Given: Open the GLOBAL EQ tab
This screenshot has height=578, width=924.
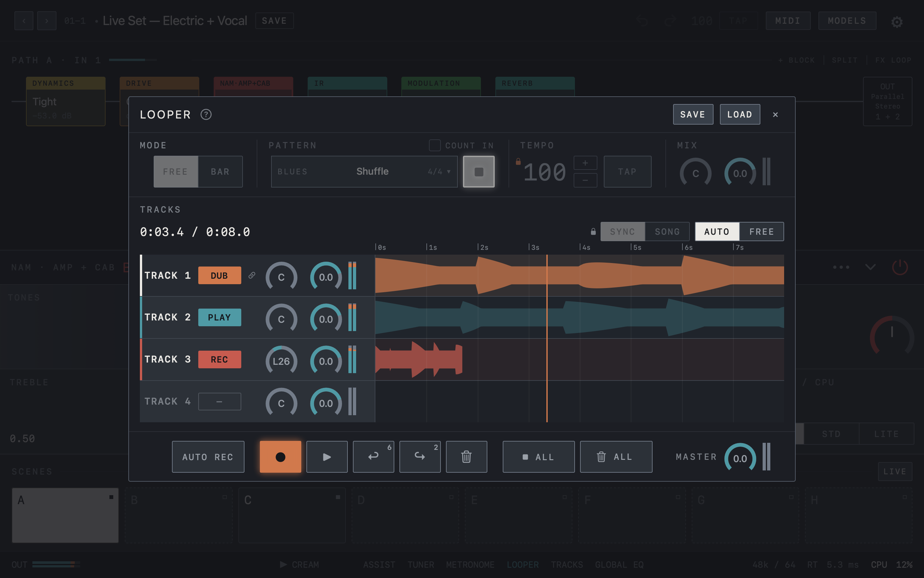Looking at the screenshot, I should pos(619,565).
